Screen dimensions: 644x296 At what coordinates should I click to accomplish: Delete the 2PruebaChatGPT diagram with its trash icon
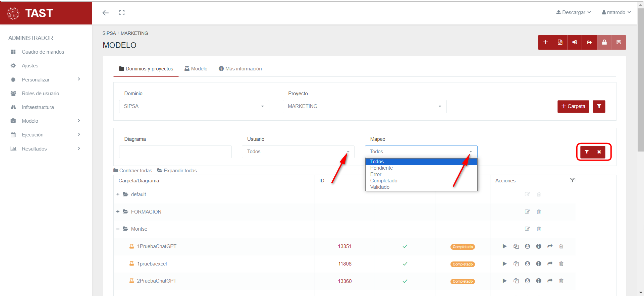(561, 281)
